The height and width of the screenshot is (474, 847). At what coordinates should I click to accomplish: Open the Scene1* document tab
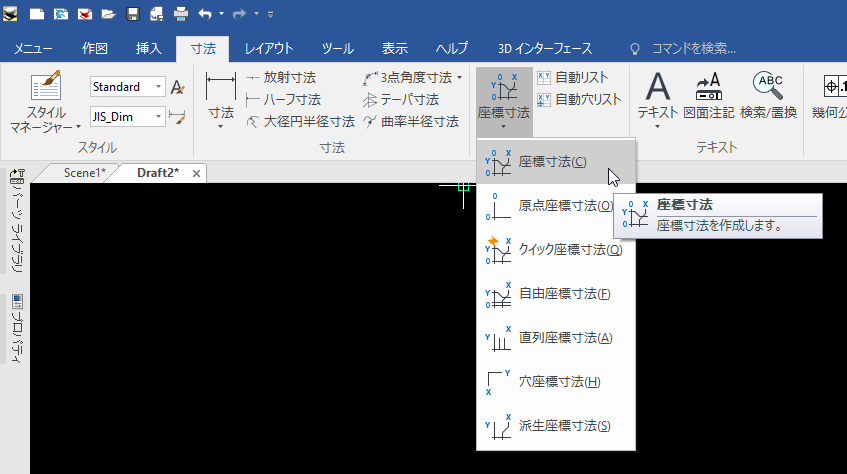(84, 173)
